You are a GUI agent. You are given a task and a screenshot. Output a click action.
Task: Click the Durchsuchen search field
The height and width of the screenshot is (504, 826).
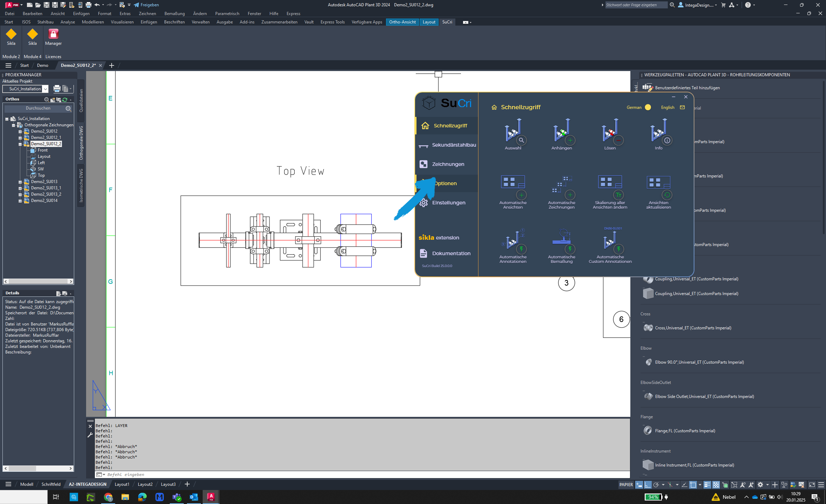click(x=38, y=108)
